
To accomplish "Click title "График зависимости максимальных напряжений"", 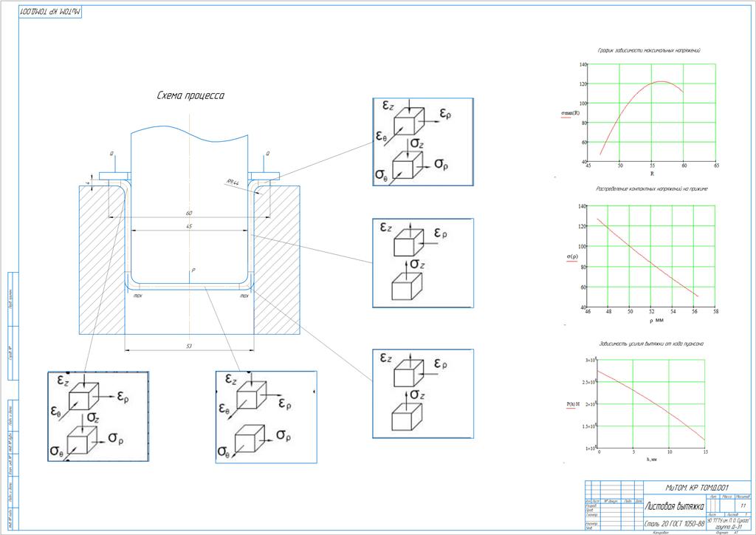I will click(648, 50).
